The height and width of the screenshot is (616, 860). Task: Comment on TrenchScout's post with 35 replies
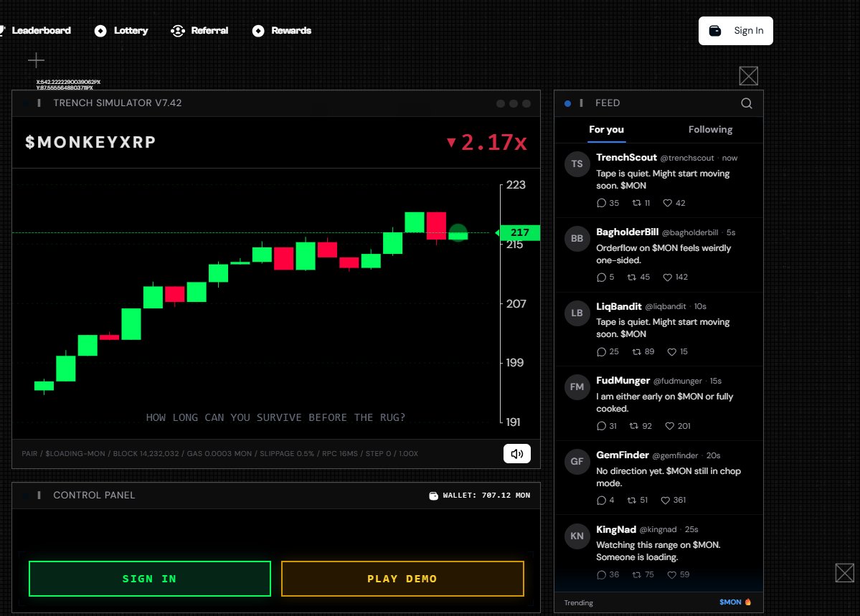coord(608,203)
